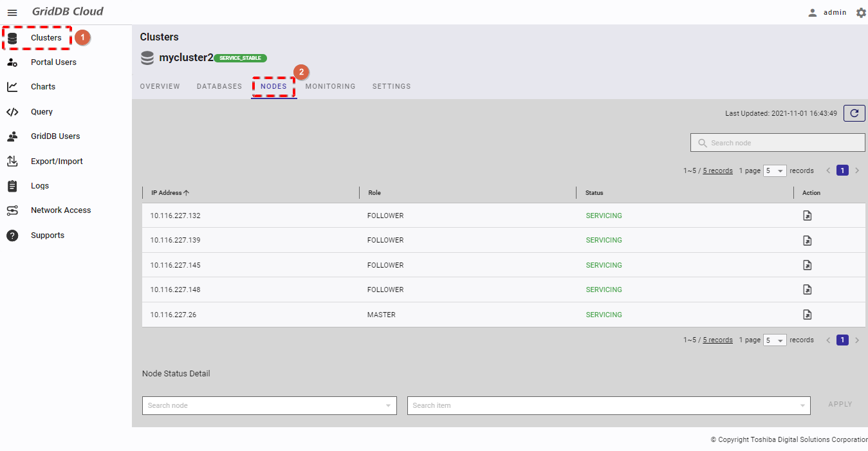Open GridDB Users in the sidebar
The image size is (868, 451).
click(x=55, y=136)
